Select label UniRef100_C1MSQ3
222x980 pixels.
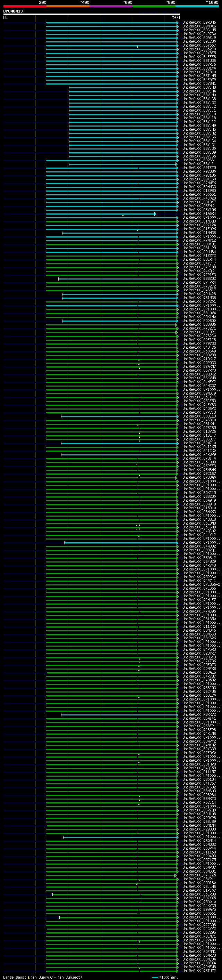click(199, 221)
